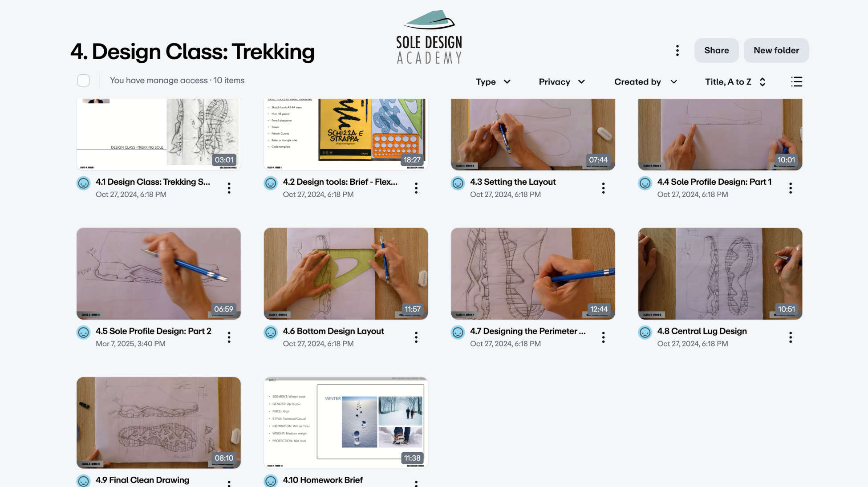Viewport: 868px width, 487px height.
Task: Open more options for 4.8 Central Lug Design
Action: pos(790,337)
